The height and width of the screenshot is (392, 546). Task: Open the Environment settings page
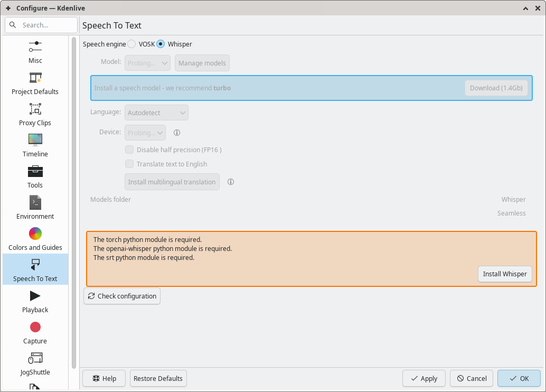tap(35, 208)
